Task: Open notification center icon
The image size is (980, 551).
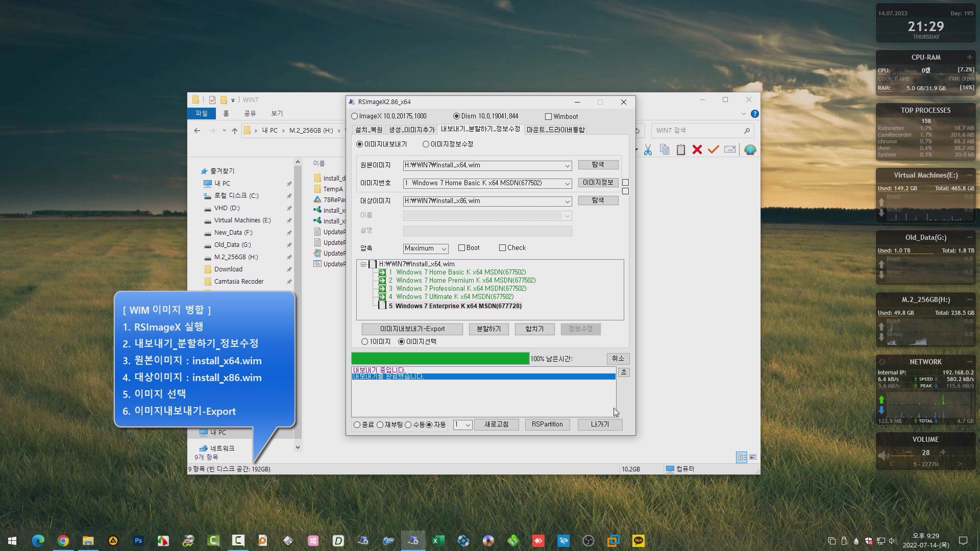Action: (x=963, y=541)
